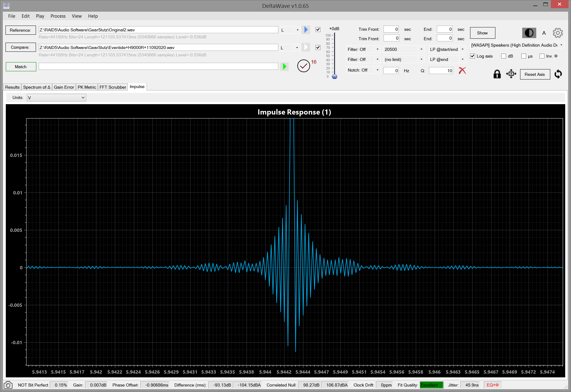Uncheck the Log axis checkbox
This screenshot has height=392, width=571.
(x=473, y=56)
